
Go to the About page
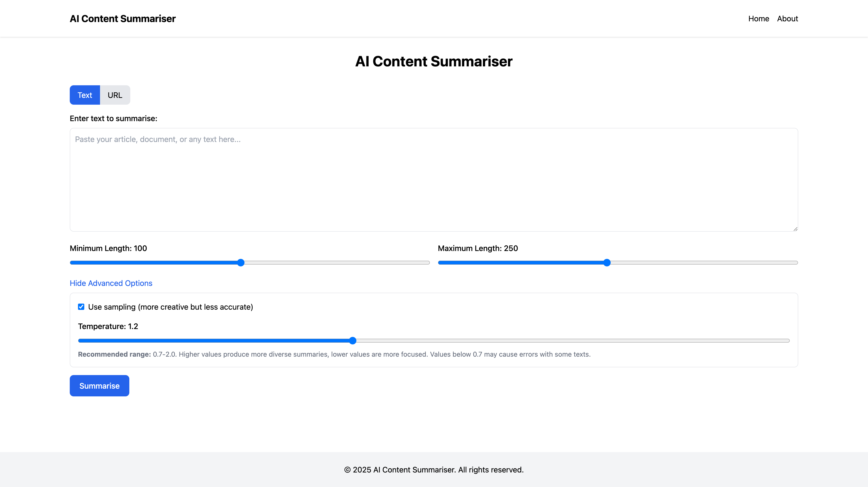[x=787, y=19]
